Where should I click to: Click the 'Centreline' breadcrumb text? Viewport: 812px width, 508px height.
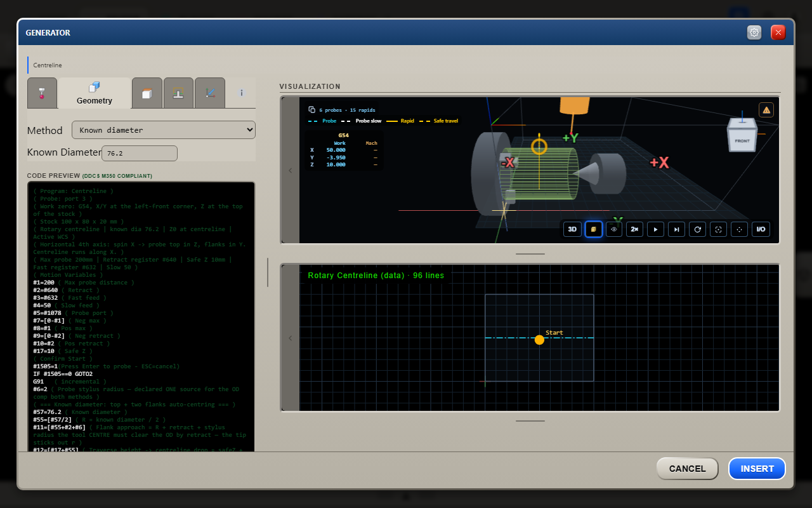(48, 65)
